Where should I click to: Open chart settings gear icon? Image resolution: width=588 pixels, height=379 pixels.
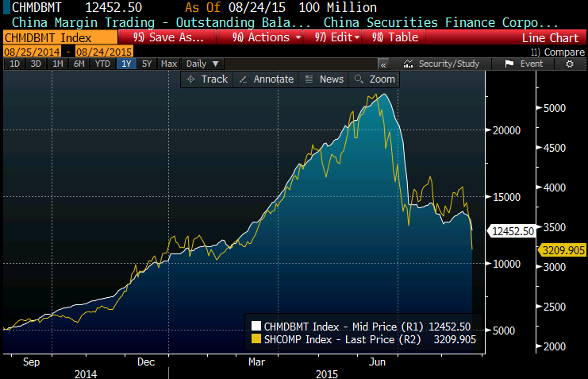click(569, 64)
